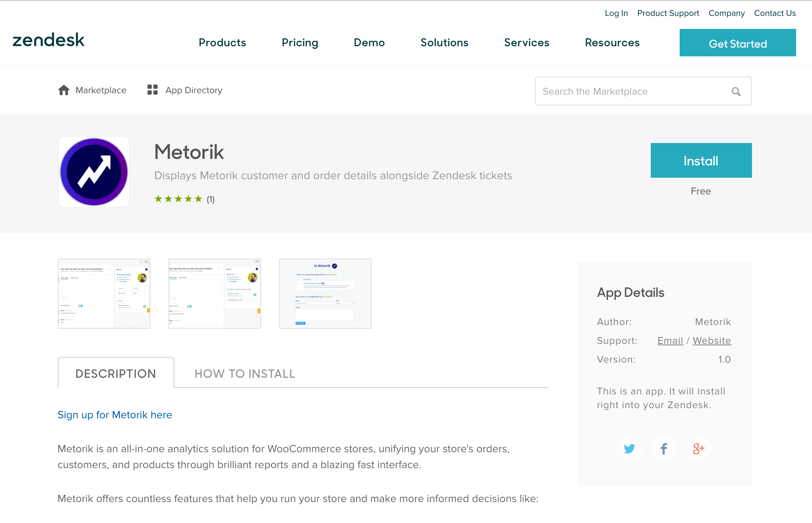Share app via Google Plus icon
This screenshot has height=523, width=812.
tap(698, 449)
